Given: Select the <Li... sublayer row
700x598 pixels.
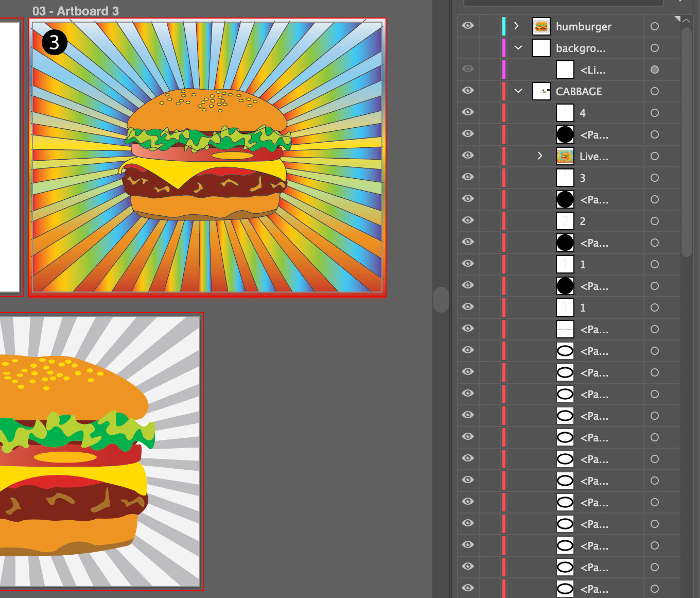Looking at the screenshot, I should pos(569,70).
